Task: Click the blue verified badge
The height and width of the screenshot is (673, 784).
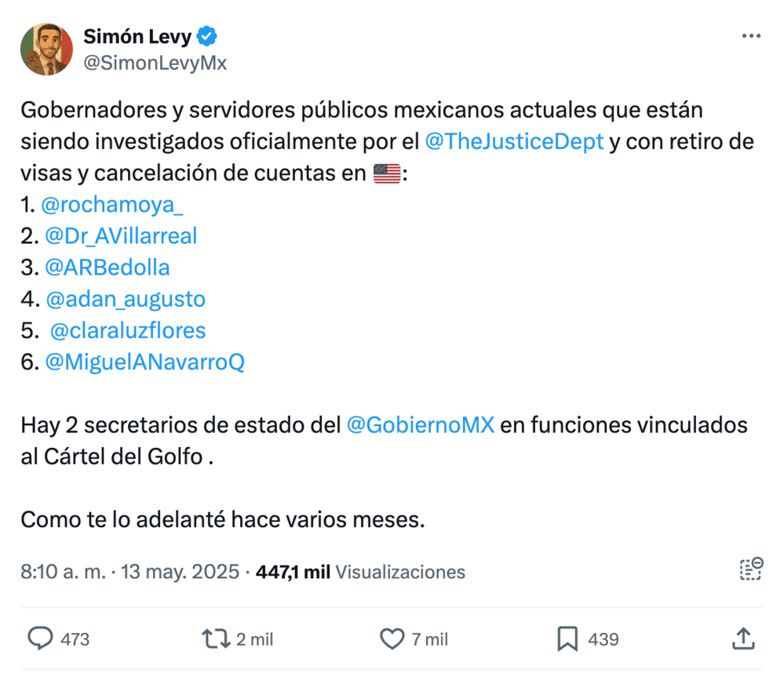Action: pos(208,36)
